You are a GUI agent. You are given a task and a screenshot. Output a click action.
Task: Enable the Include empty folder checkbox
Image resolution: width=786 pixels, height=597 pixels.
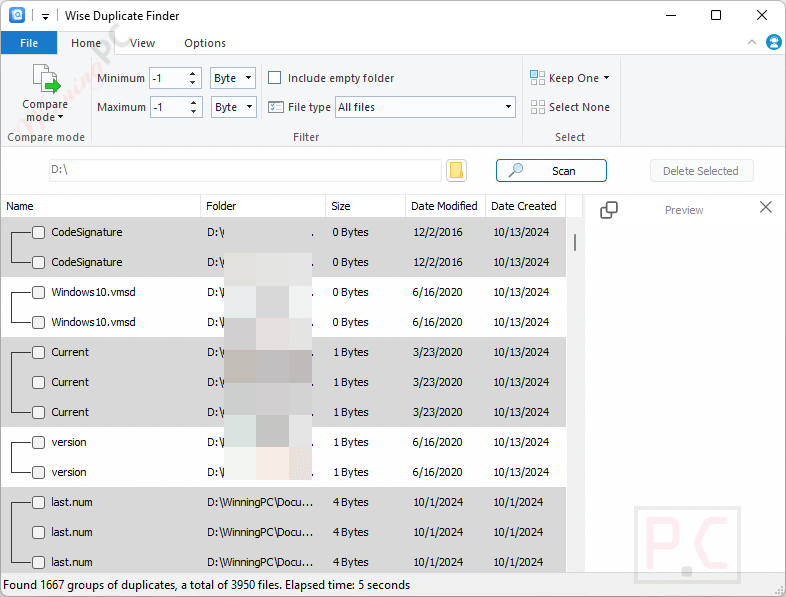click(274, 78)
